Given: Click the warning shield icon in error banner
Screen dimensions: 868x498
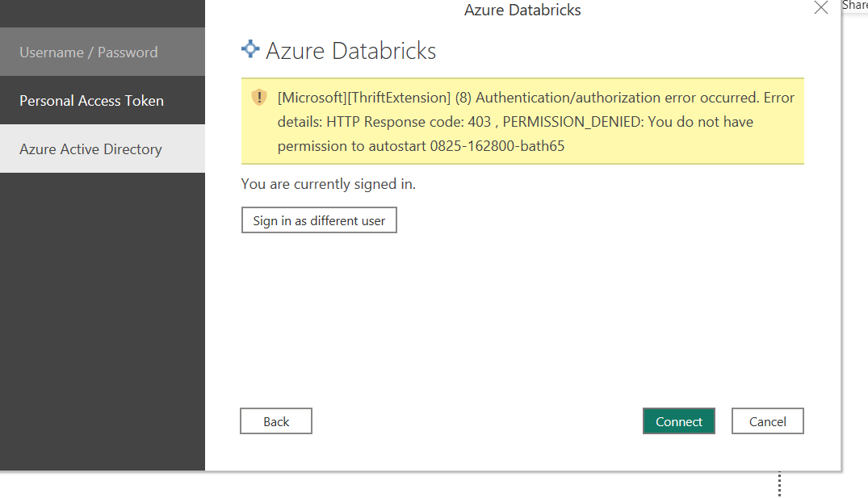Looking at the screenshot, I should 259,98.
